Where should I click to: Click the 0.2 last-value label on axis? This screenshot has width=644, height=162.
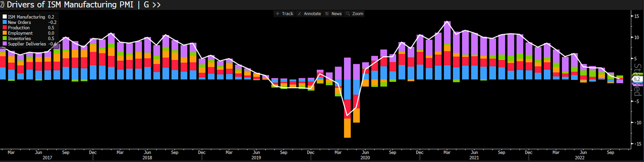click(637, 79)
